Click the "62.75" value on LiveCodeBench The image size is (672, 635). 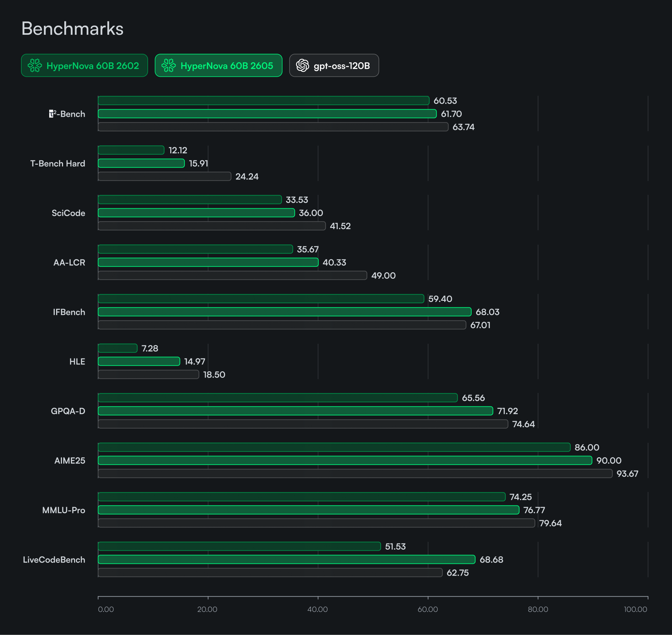(x=458, y=573)
